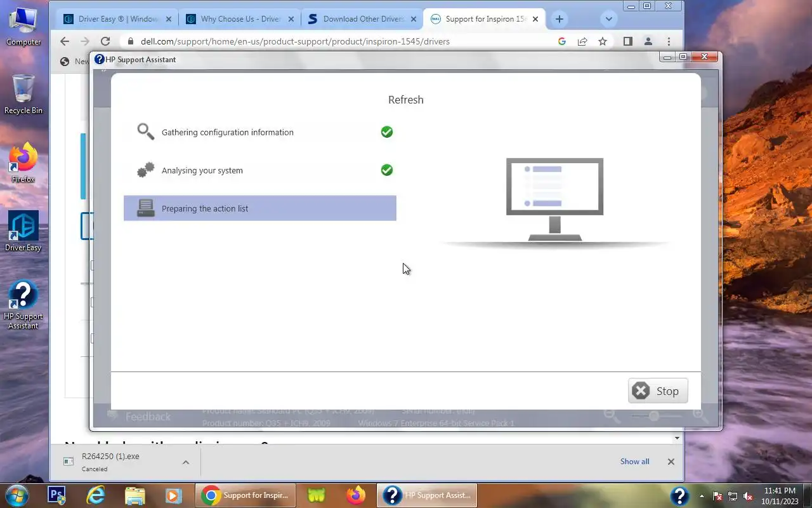Screen dimensions: 812x508
Task: Open the Chrome three-dot menu
Action: pyautogui.click(x=669, y=41)
